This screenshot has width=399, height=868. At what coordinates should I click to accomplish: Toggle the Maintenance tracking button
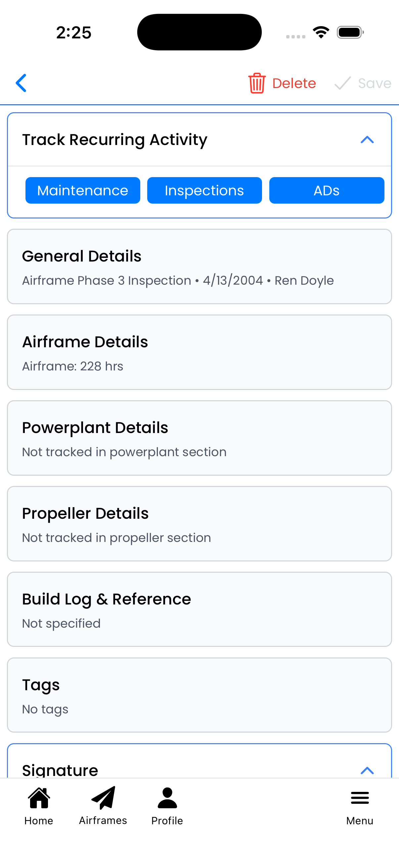pos(83,190)
